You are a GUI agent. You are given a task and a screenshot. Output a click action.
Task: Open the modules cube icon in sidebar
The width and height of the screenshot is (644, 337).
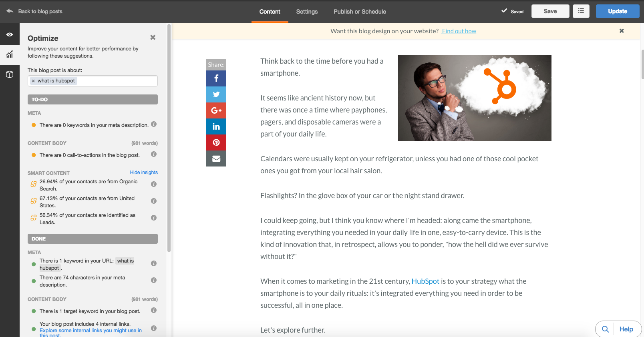10,74
